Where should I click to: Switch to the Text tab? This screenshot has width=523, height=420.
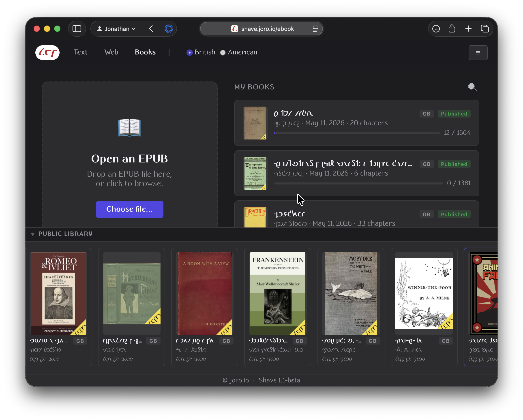[x=81, y=52]
